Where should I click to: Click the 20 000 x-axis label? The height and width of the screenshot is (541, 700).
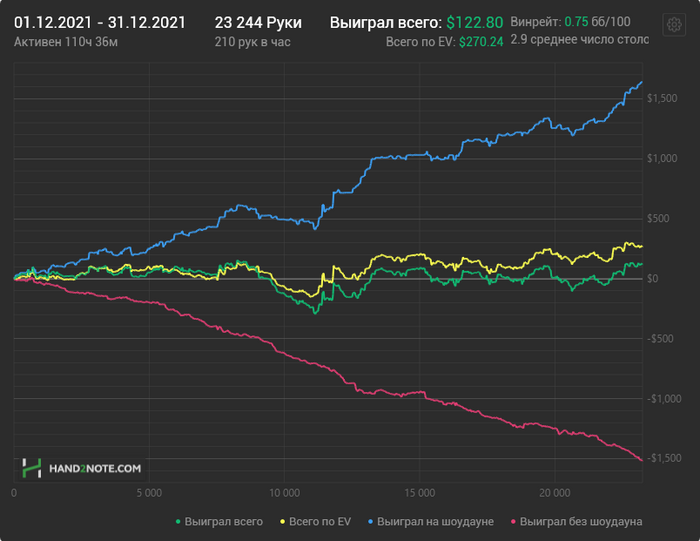coord(555,493)
